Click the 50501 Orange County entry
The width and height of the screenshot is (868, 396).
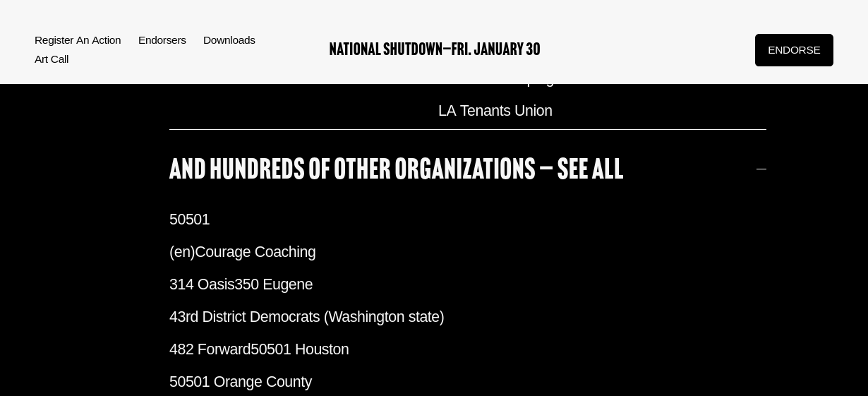point(241,382)
